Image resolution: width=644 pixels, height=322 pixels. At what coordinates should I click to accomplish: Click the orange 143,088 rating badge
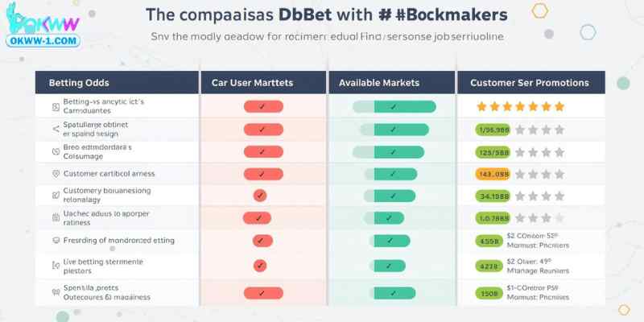tap(493, 174)
